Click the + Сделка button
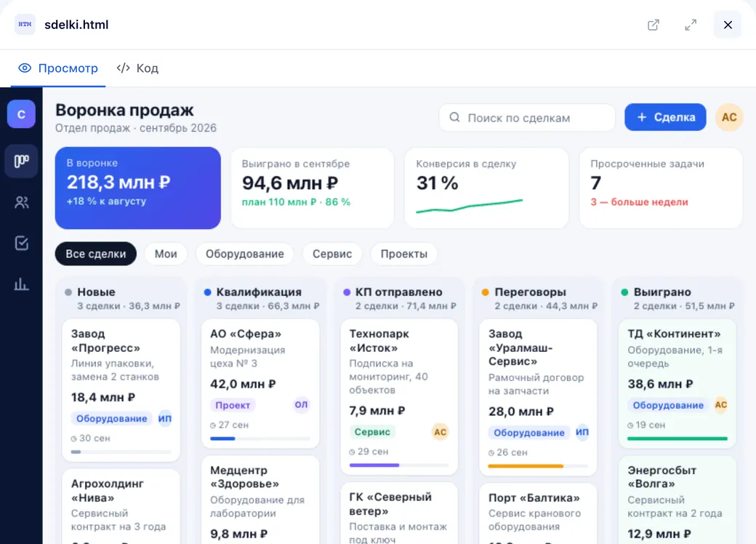The height and width of the screenshot is (544, 756). click(x=665, y=117)
